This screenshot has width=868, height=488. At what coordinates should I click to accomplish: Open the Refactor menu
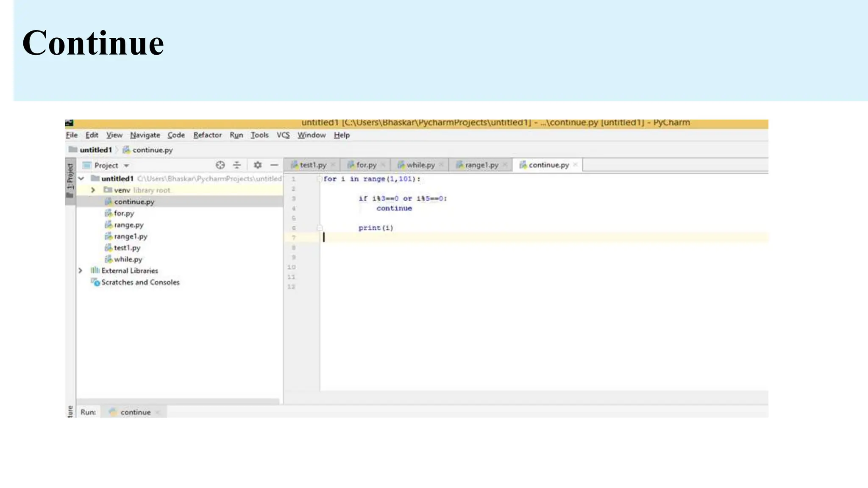click(207, 135)
